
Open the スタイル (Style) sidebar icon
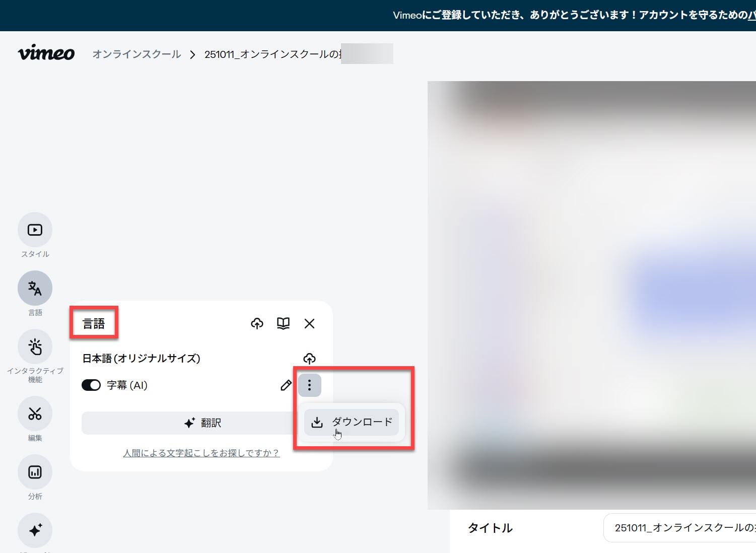pyautogui.click(x=35, y=230)
